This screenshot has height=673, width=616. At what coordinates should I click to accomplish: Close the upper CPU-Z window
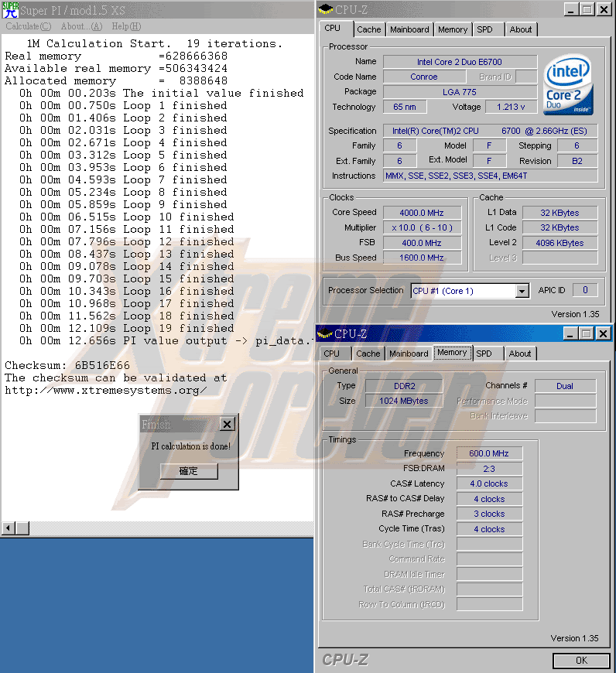click(604, 9)
